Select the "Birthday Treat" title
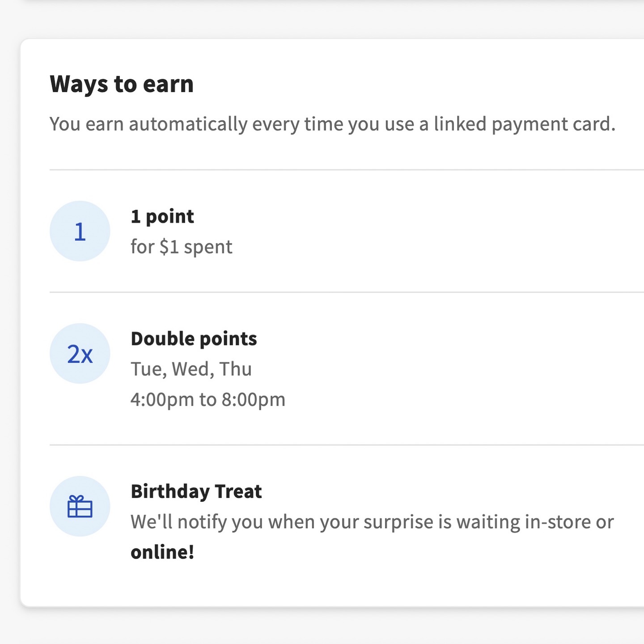The width and height of the screenshot is (644, 644). (x=196, y=491)
